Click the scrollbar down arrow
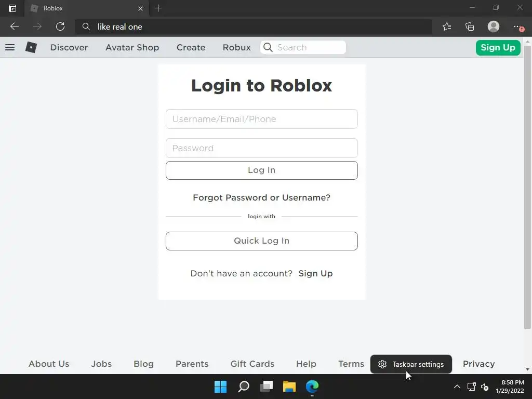Image resolution: width=532 pixels, height=399 pixels. tap(527, 369)
